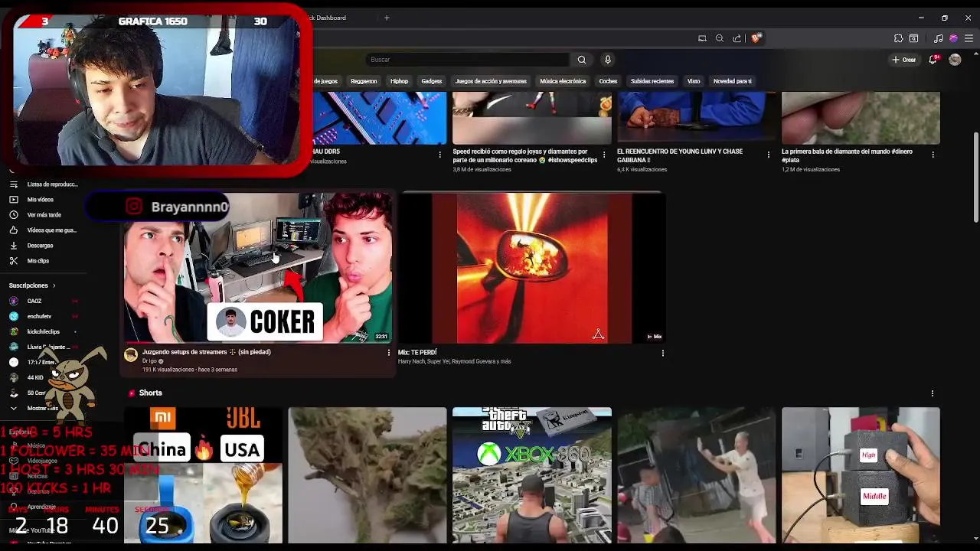The width and height of the screenshot is (980, 551).
Task: Open Juzgando setups de streamers video title
Action: point(207,352)
